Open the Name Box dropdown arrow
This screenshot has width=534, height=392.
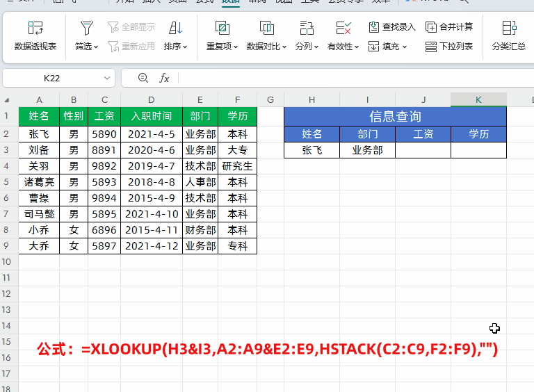tap(107, 79)
